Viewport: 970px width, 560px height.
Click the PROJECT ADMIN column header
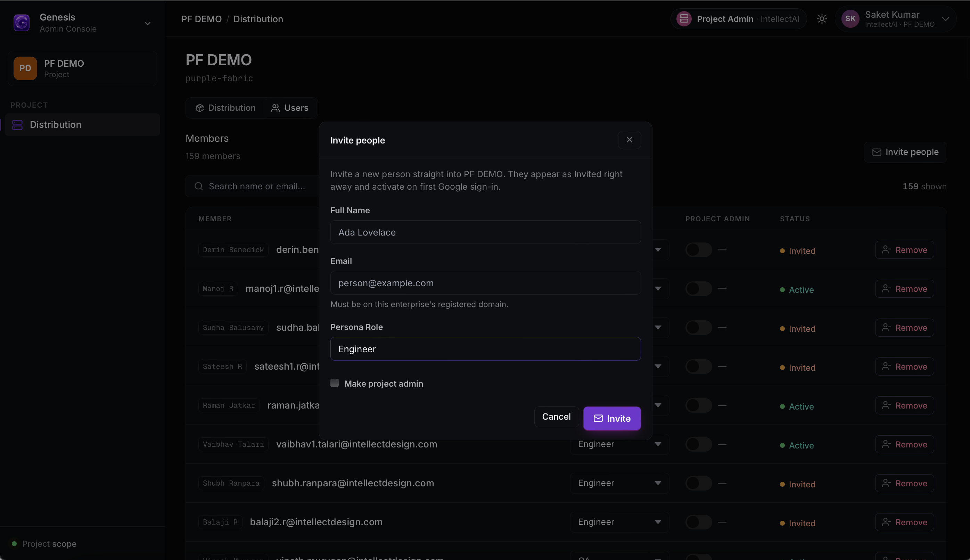point(717,219)
